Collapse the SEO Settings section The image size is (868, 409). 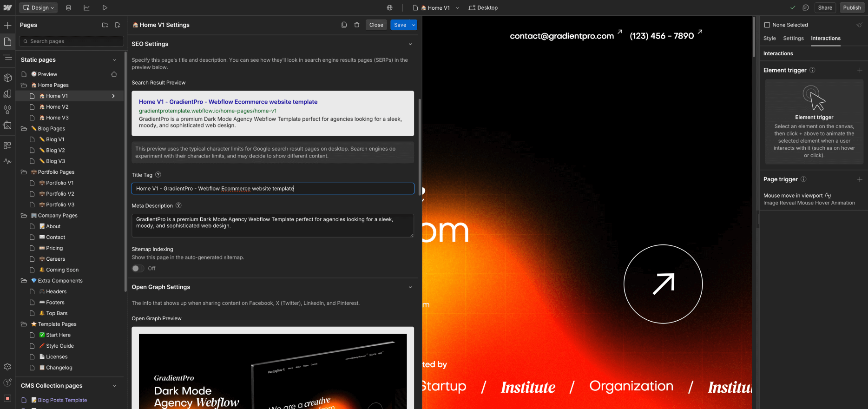point(410,44)
